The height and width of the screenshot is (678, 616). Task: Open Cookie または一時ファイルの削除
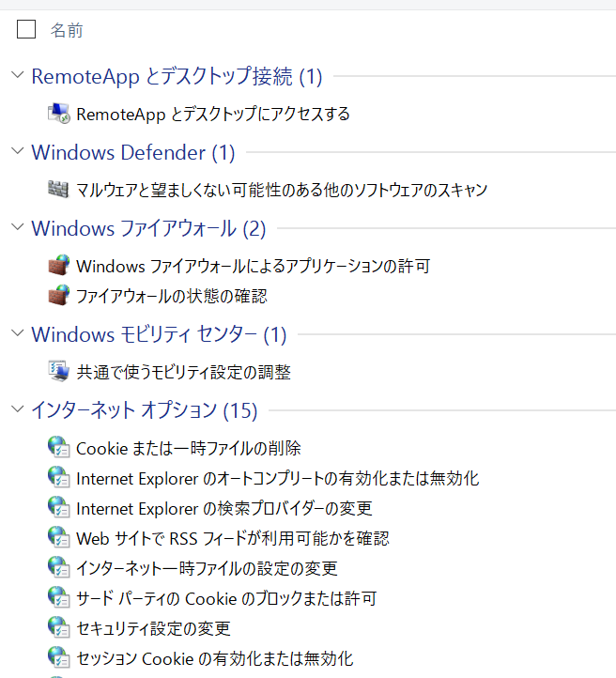(x=189, y=448)
